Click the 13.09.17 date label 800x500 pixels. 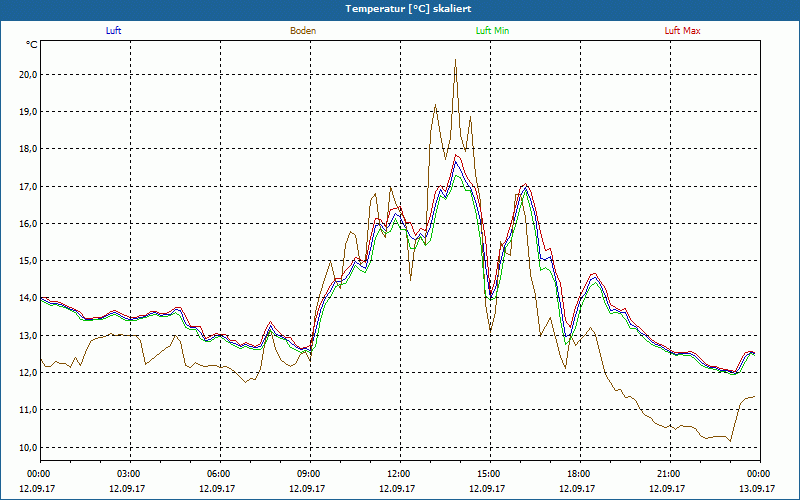(759, 488)
